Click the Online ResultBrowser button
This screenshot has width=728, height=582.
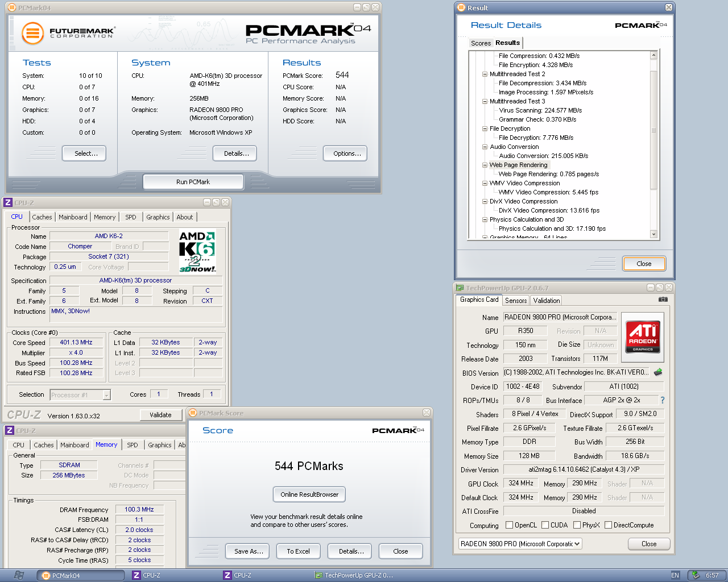click(x=309, y=494)
